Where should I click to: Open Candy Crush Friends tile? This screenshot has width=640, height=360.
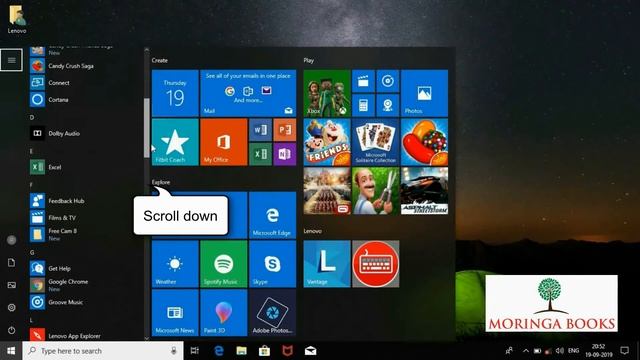pos(327,142)
